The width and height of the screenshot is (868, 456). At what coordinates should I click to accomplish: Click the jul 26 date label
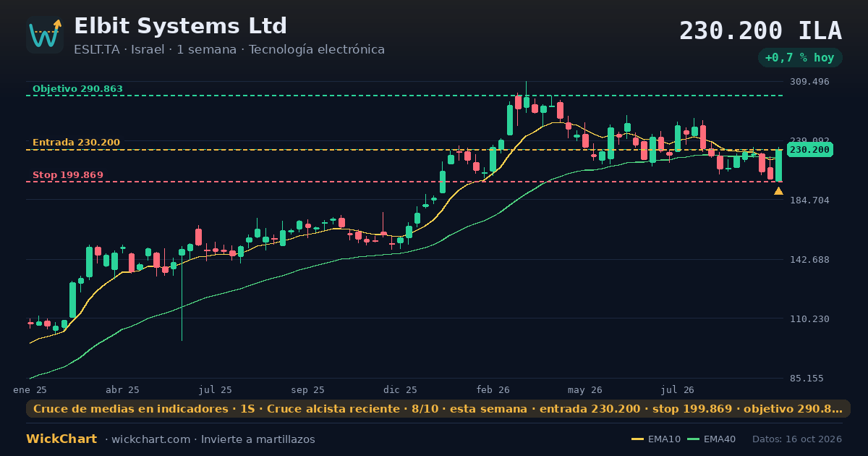click(x=678, y=389)
